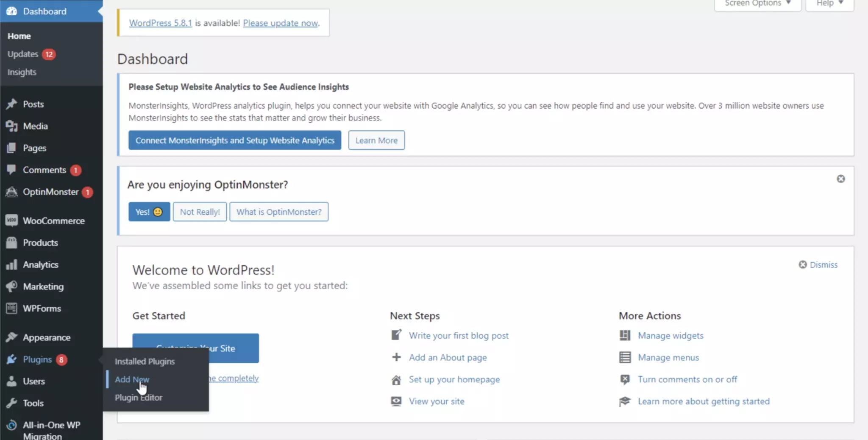Go to the Home submenu item
This screenshot has width=868, height=440.
point(19,36)
